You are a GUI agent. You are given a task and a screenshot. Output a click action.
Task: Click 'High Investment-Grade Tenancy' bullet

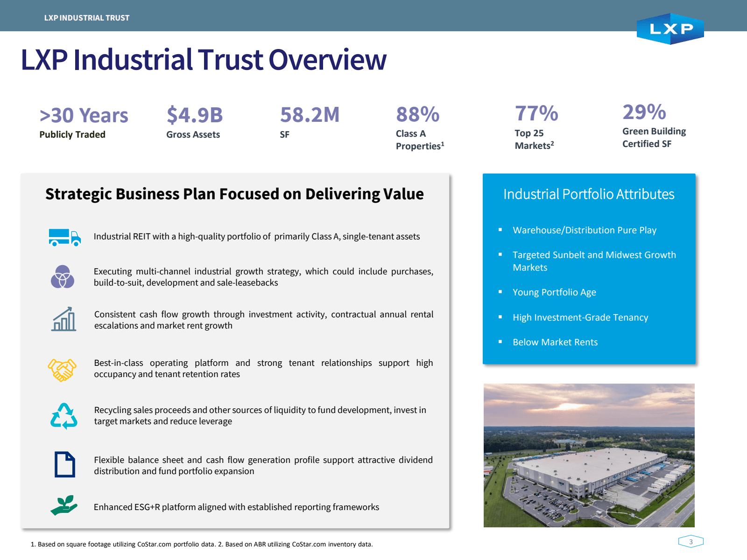point(580,317)
